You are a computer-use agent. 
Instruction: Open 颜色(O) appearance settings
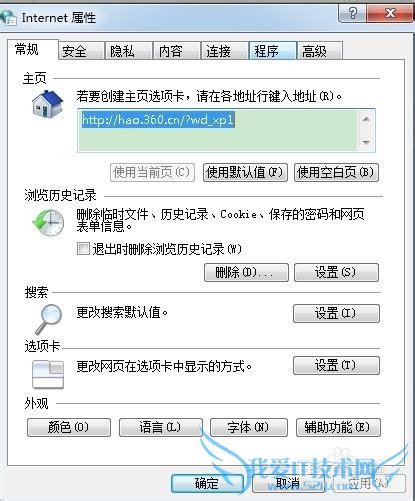coord(69,427)
